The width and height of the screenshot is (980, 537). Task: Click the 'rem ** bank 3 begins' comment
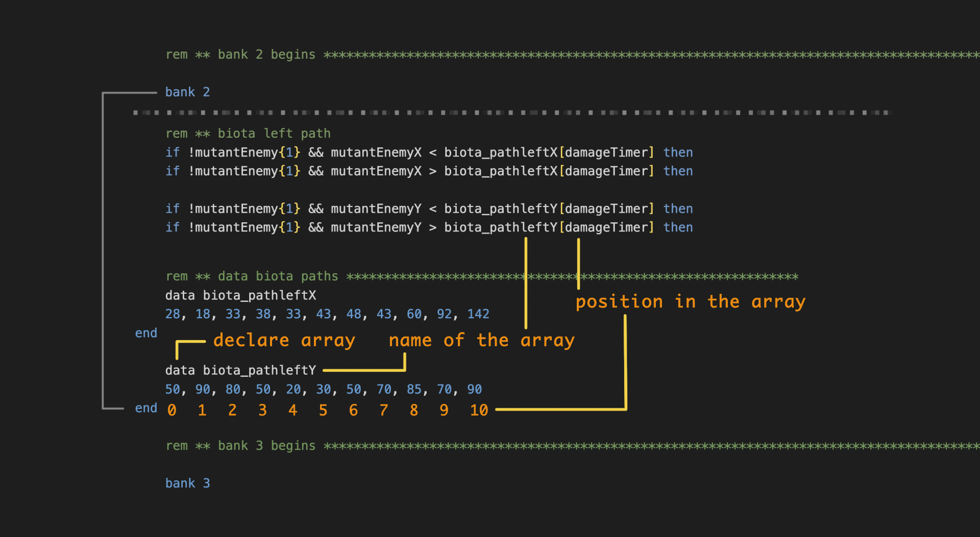[x=240, y=445]
